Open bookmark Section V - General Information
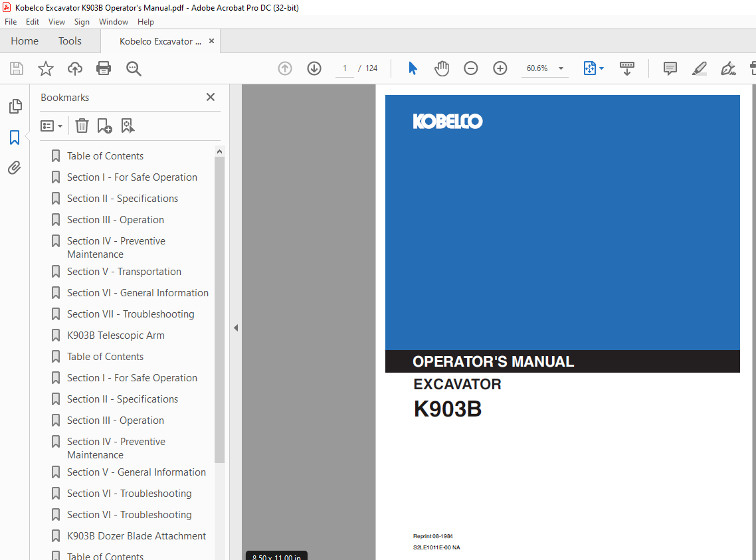The height and width of the screenshot is (560, 756). tap(136, 472)
